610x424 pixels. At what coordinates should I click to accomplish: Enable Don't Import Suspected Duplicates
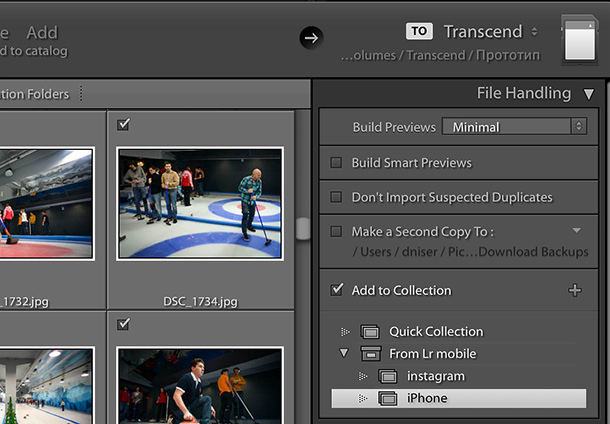click(x=336, y=197)
